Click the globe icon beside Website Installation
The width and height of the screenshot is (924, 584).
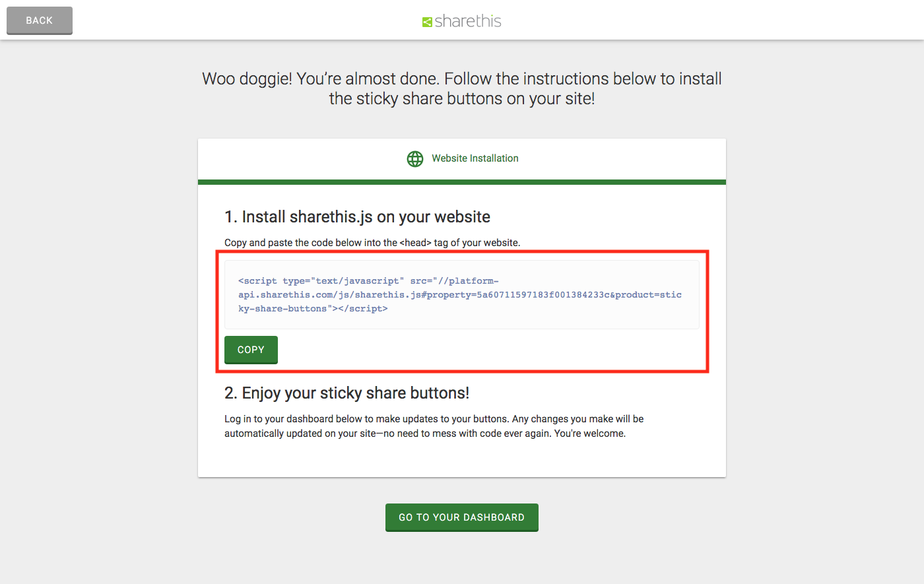(x=414, y=158)
